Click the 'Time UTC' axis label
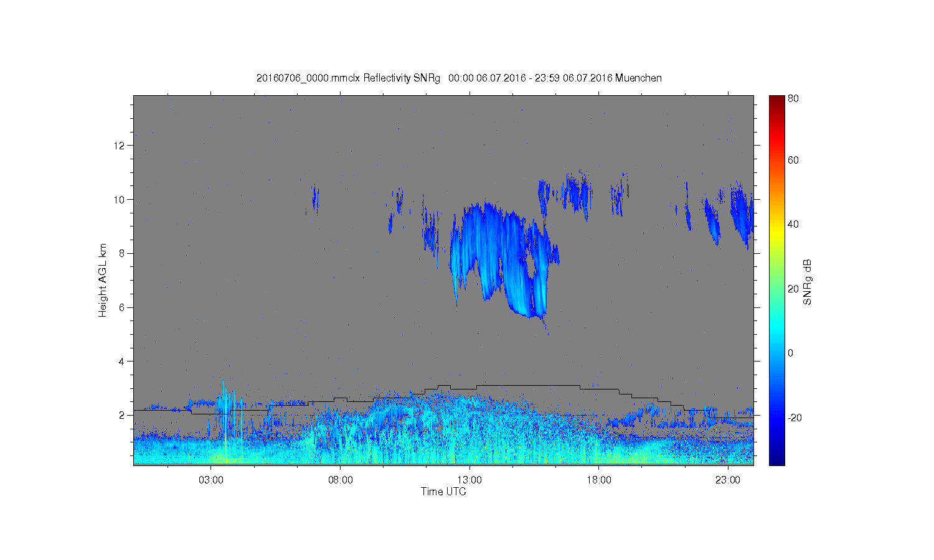The height and width of the screenshot is (560, 934). [443, 492]
